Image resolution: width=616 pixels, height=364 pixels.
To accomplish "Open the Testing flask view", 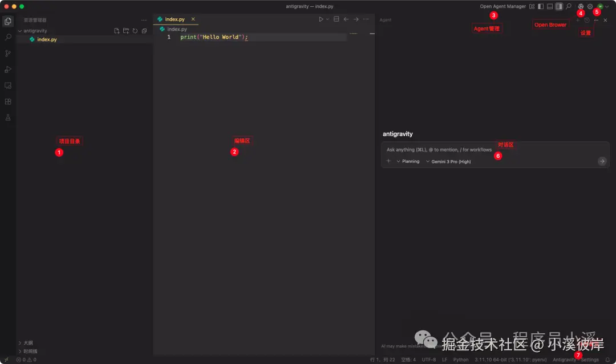I will (x=8, y=118).
